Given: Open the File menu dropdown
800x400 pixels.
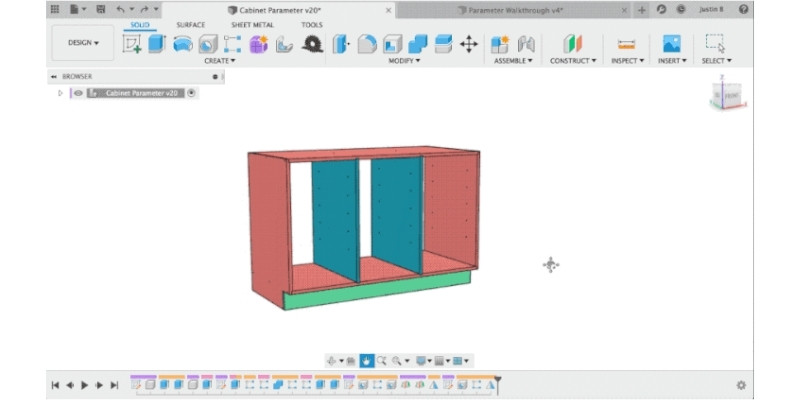Looking at the screenshot, I should [x=78, y=9].
